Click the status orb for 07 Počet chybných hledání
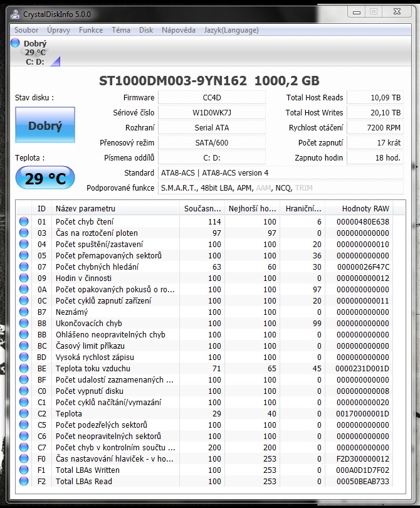420x508 pixels. click(x=24, y=267)
